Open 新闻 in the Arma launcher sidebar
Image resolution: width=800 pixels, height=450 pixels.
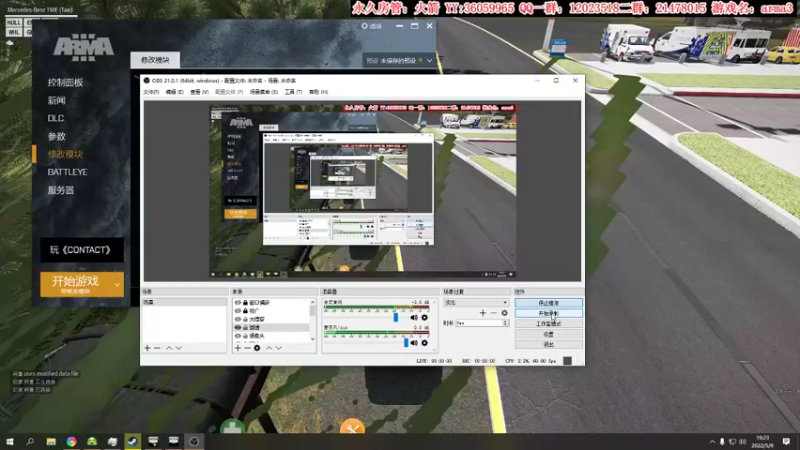click(57, 101)
